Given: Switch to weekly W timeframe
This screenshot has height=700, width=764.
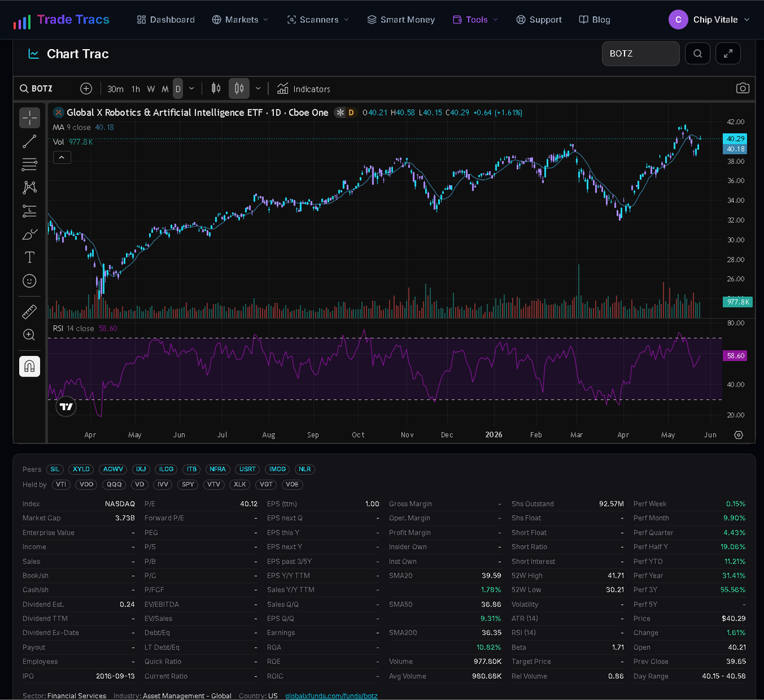Looking at the screenshot, I should (x=151, y=89).
